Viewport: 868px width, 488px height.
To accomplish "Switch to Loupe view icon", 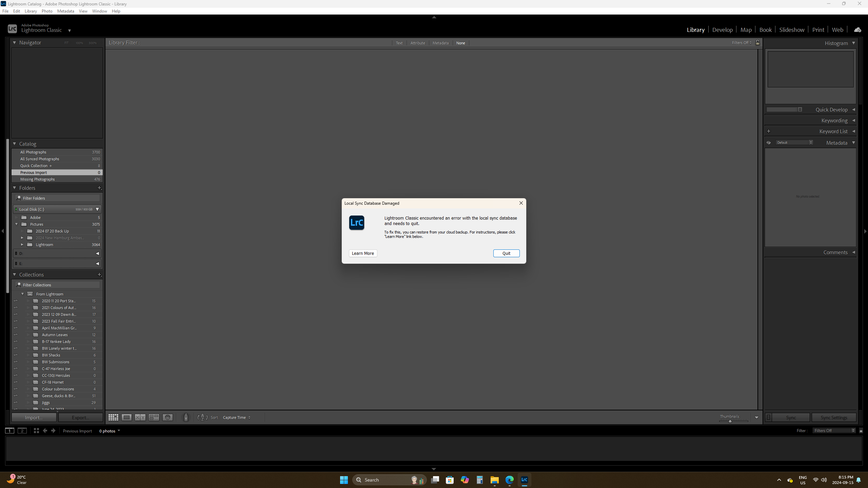I will point(126,417).
